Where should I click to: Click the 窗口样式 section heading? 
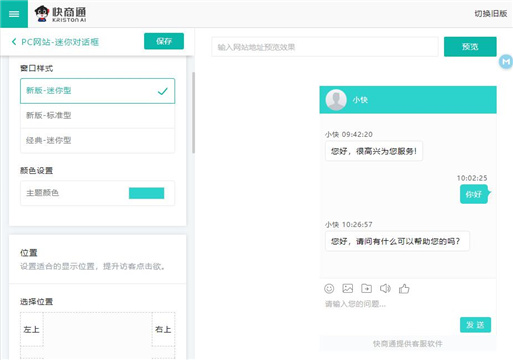(x=37, y=68)
